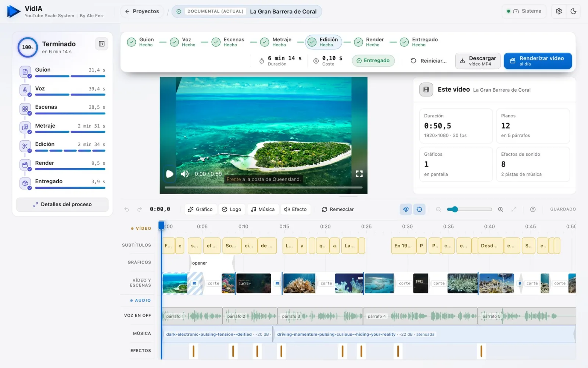
Task: Open timeline help question icon
Action: tap(533, 209)
